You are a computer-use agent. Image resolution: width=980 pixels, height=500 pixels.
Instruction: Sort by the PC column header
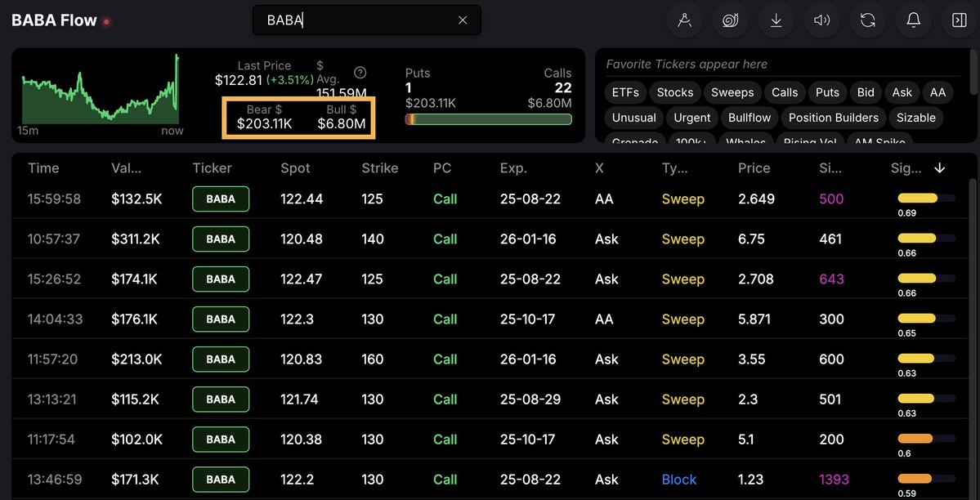[442, 168]
